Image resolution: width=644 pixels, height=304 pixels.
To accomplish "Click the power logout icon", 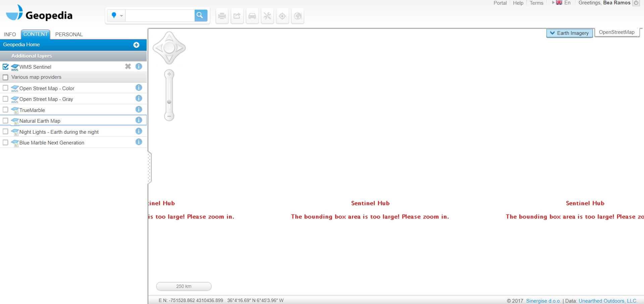I will (636, 3).
